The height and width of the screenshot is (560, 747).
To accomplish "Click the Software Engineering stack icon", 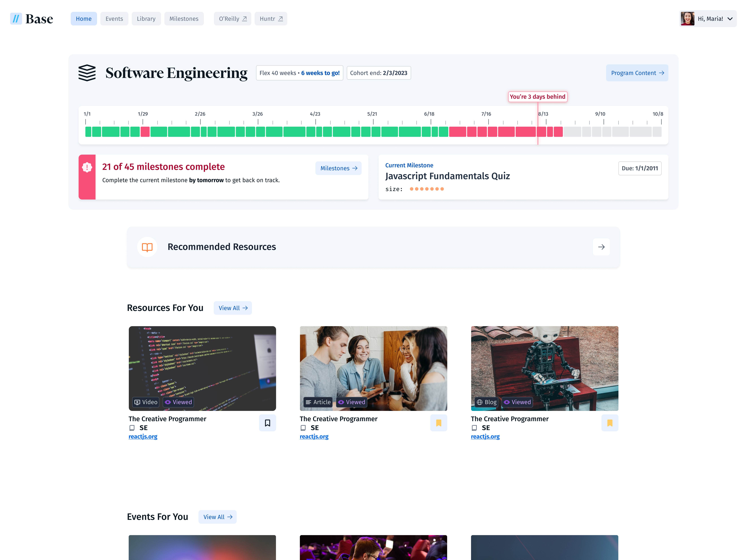I will 87,73.
